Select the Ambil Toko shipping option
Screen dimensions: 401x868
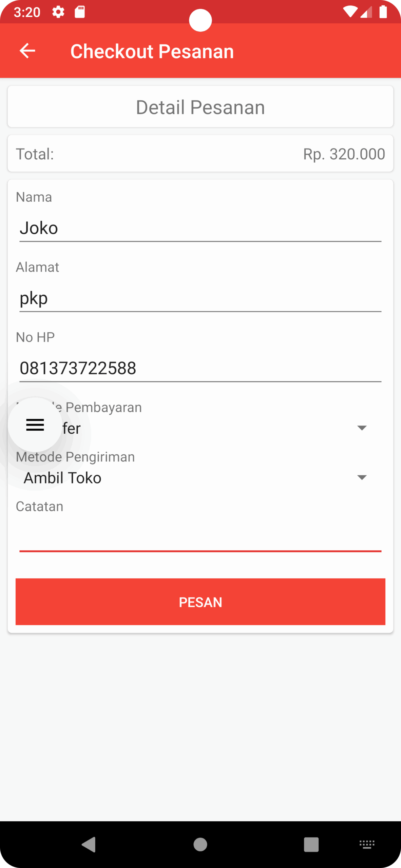point(62,478)
